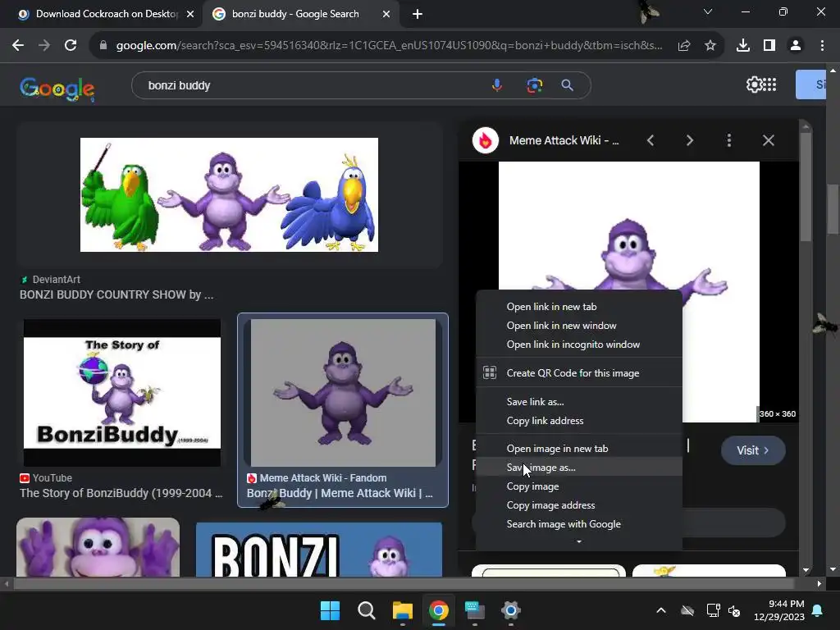Open Windows taskbar search

click(367, 610)
